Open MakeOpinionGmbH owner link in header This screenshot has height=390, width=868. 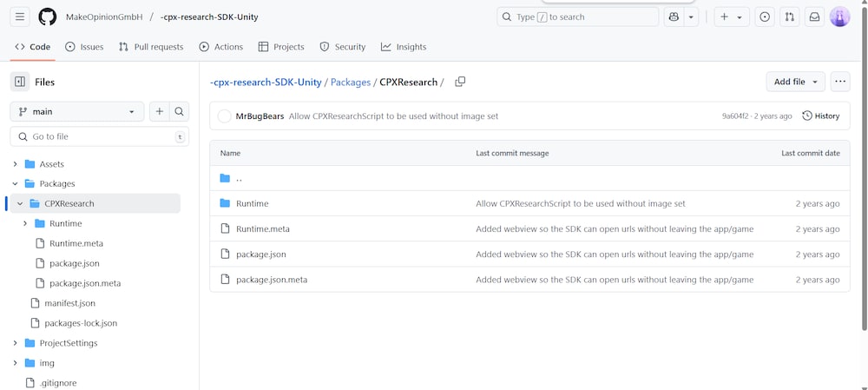[x=104, y=17]
